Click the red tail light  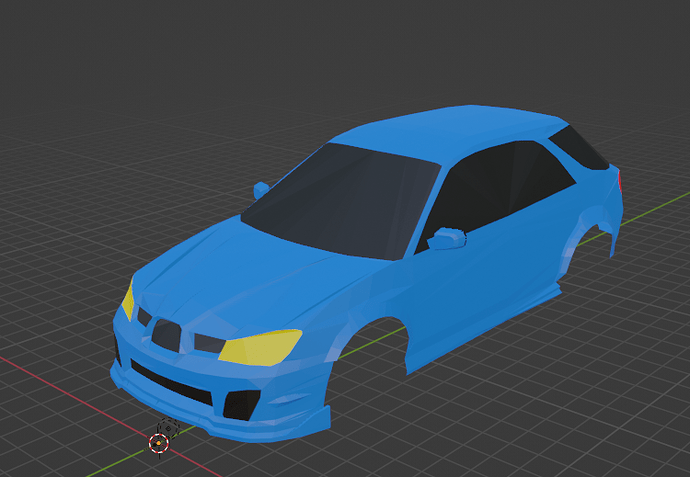coord(619,181)
